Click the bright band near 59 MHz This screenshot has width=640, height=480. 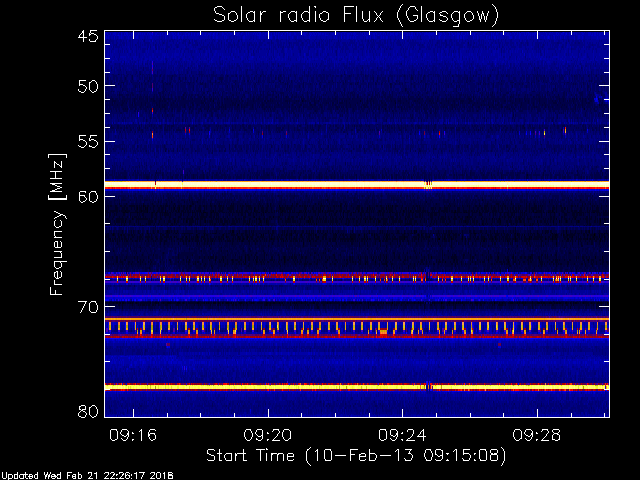click(x=357, y=185)
